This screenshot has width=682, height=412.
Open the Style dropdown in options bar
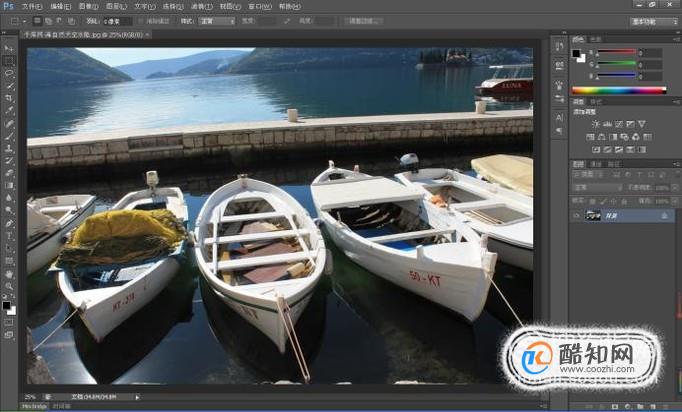[217, 21]
